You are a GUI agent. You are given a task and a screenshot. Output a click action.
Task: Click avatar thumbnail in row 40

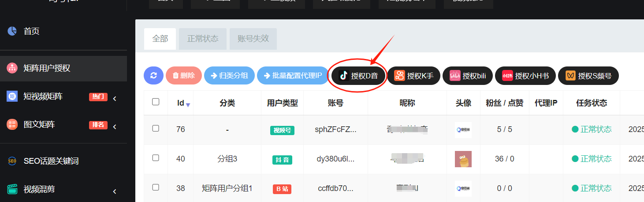pyautogui.click(x=463, y=159)
